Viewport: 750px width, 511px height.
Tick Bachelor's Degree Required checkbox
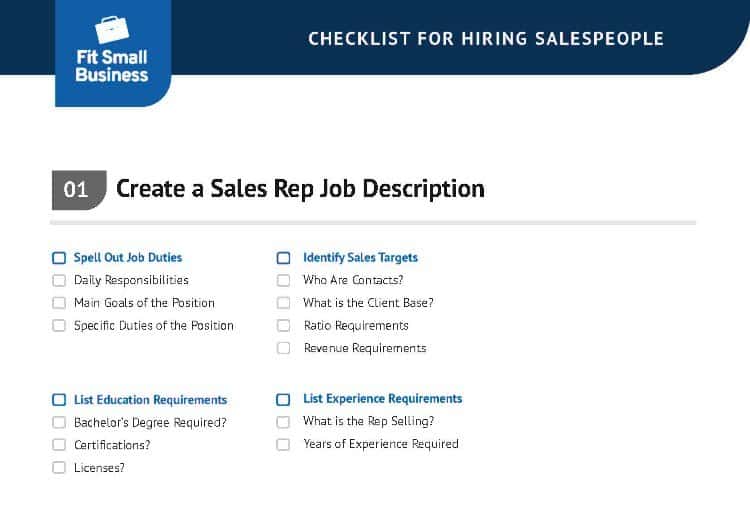click(59, 422)
